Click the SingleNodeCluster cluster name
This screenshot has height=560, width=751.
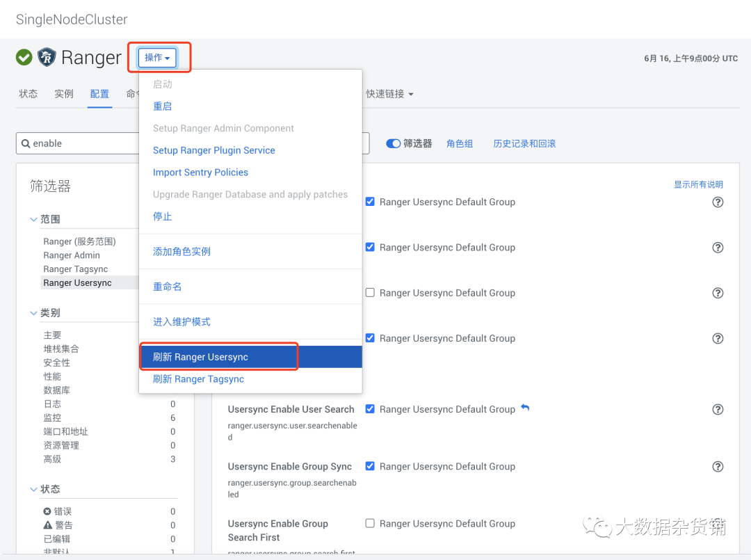(x=72, y=19)
